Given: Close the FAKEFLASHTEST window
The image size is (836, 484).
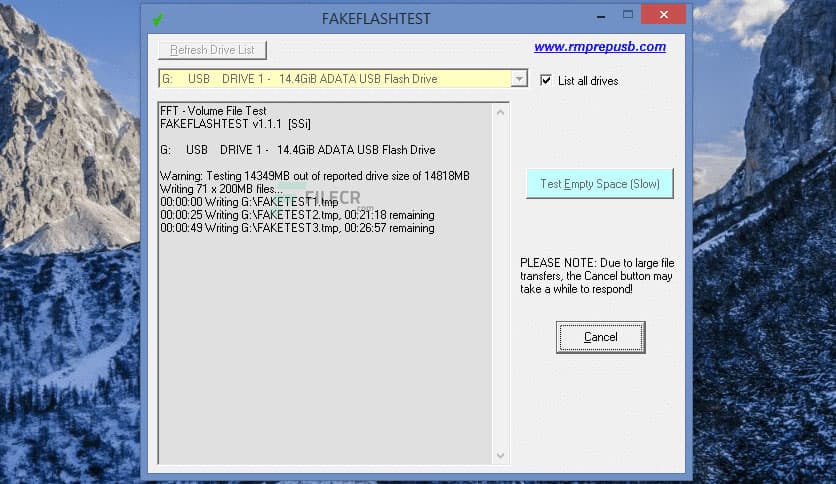Looking at the screenshot, I should pyautogui.click(x=663, y=15).
